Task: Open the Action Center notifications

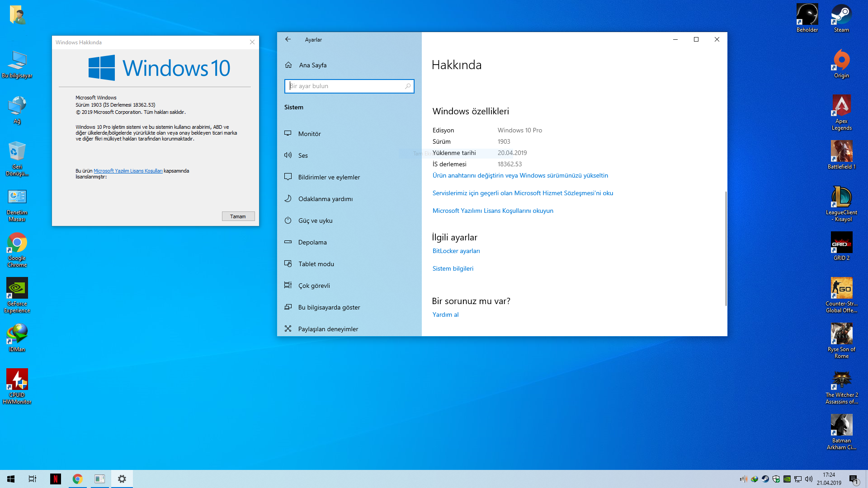Action: click(x=854, y=479)
